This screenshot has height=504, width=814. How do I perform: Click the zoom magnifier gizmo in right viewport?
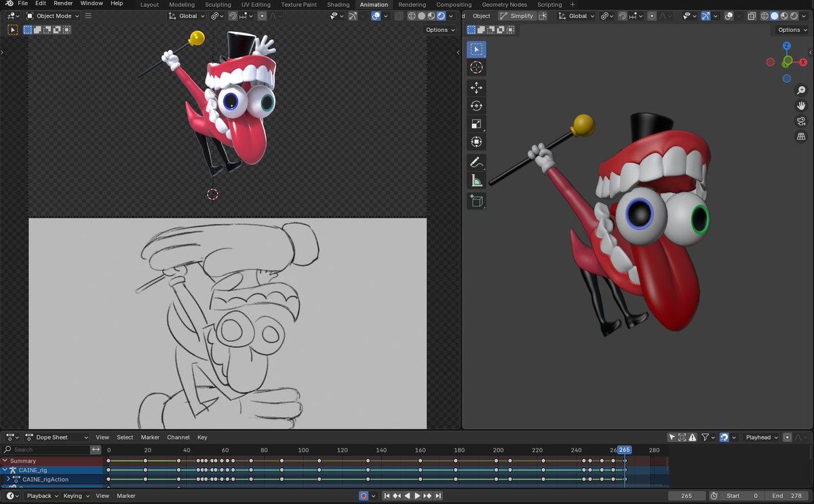click(801, 90)
